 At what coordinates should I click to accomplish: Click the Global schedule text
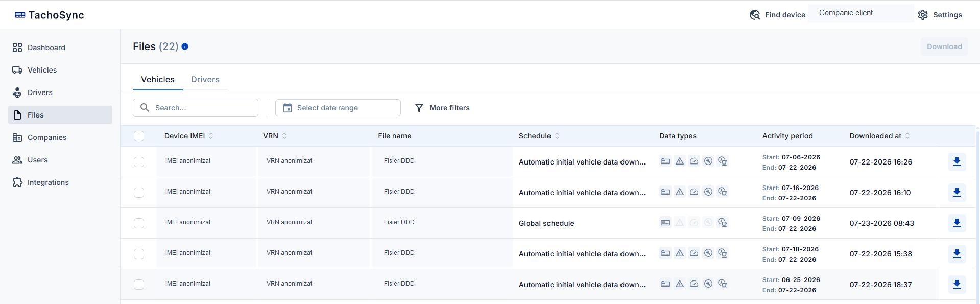click(546, 223)
